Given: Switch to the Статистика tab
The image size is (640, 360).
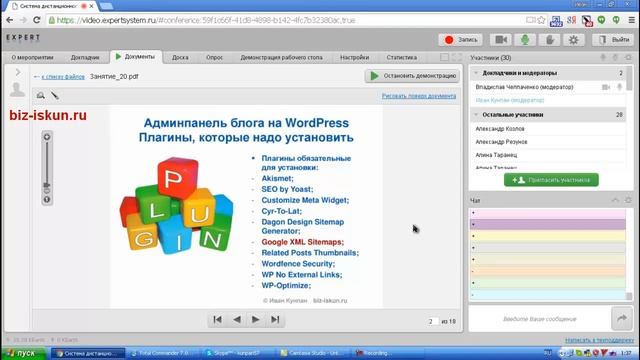Looking at the screenshot, I should [x=402, y=58].
